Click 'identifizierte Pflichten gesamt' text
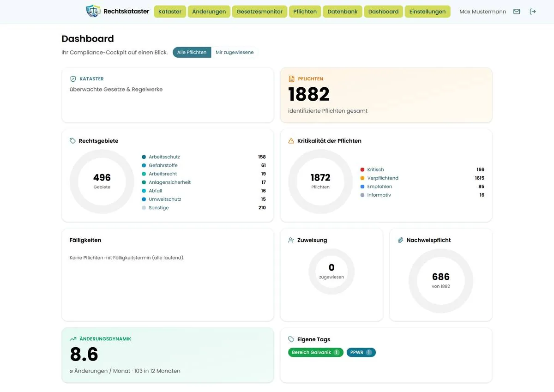This screenshot has height=392, width=554. 328,111
